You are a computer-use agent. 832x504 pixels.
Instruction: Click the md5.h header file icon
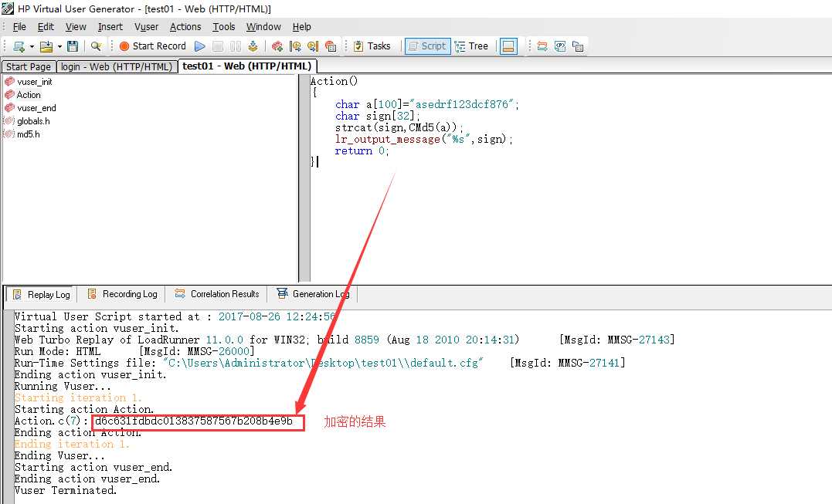coord(9,134)
